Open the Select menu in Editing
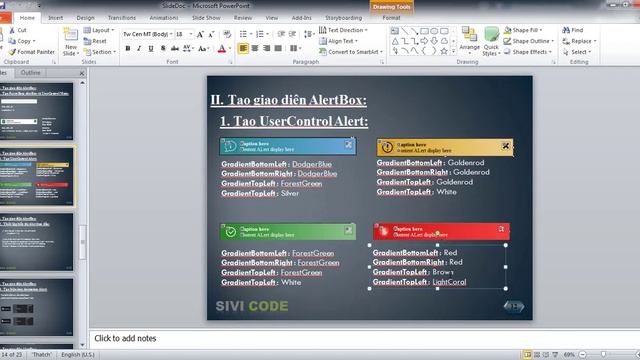 point(576,52)
